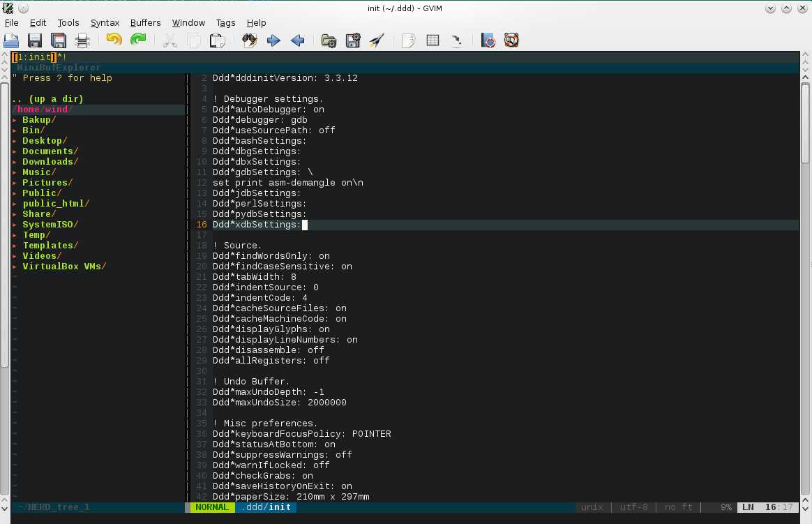Find previous with the left blue arrow

tap(298, 40)
